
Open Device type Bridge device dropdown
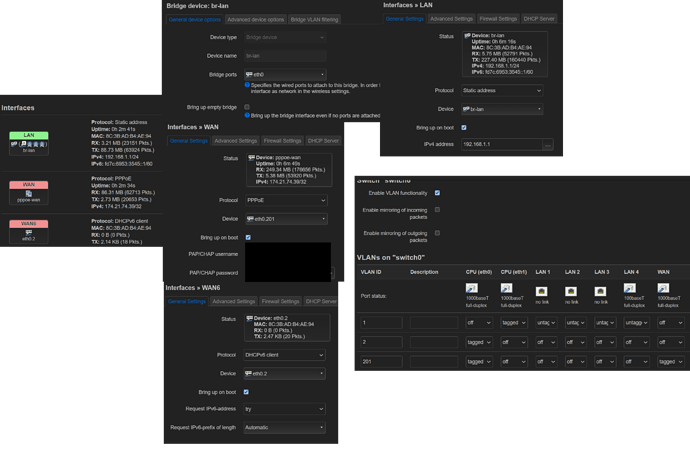tap(286, 37)
